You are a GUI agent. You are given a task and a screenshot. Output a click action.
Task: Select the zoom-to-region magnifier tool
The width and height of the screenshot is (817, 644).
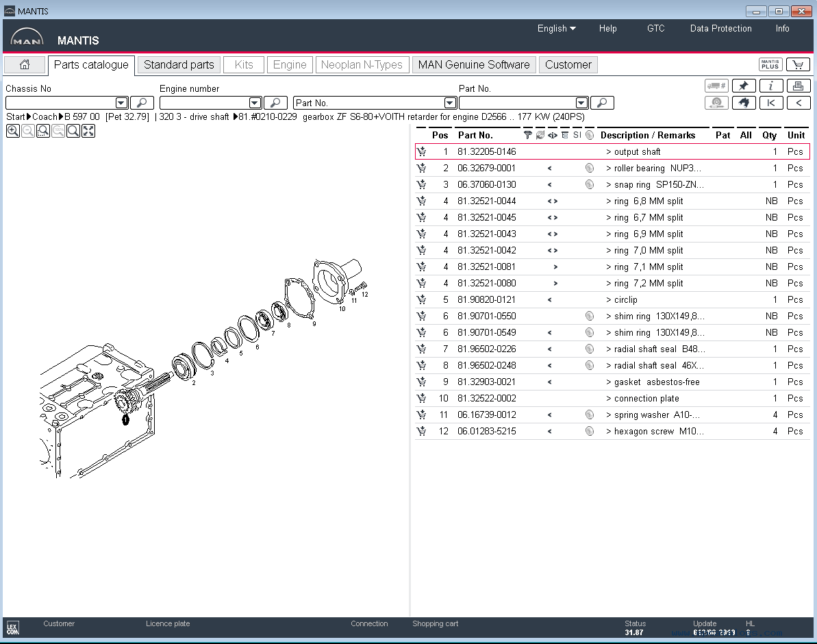pos(43,131)
